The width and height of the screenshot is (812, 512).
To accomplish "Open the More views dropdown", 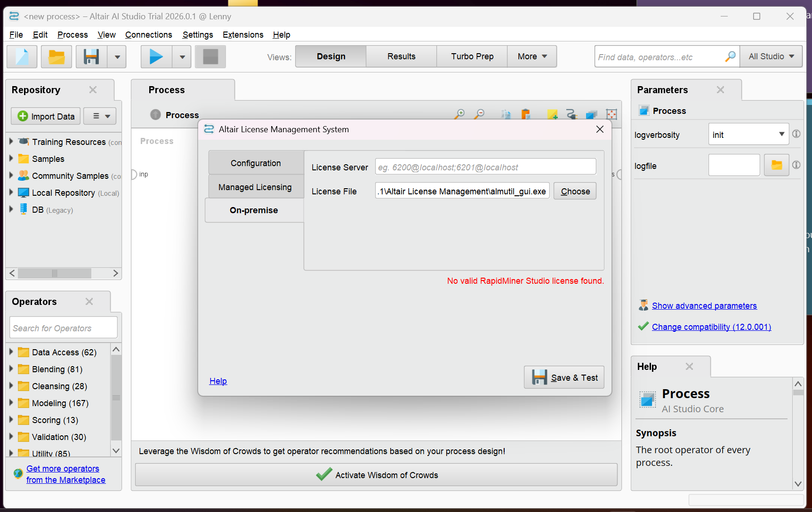I will (532, 56).
